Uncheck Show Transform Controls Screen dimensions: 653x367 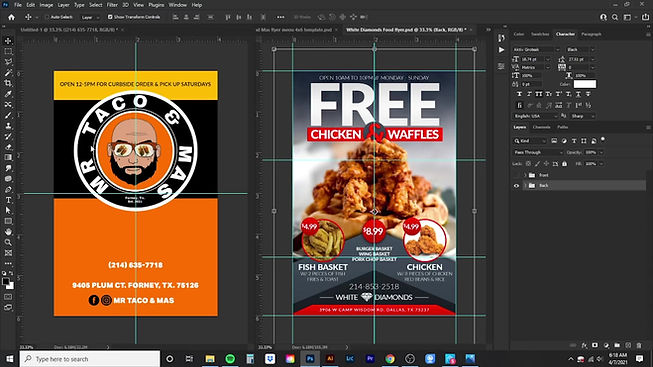[110, 17]
